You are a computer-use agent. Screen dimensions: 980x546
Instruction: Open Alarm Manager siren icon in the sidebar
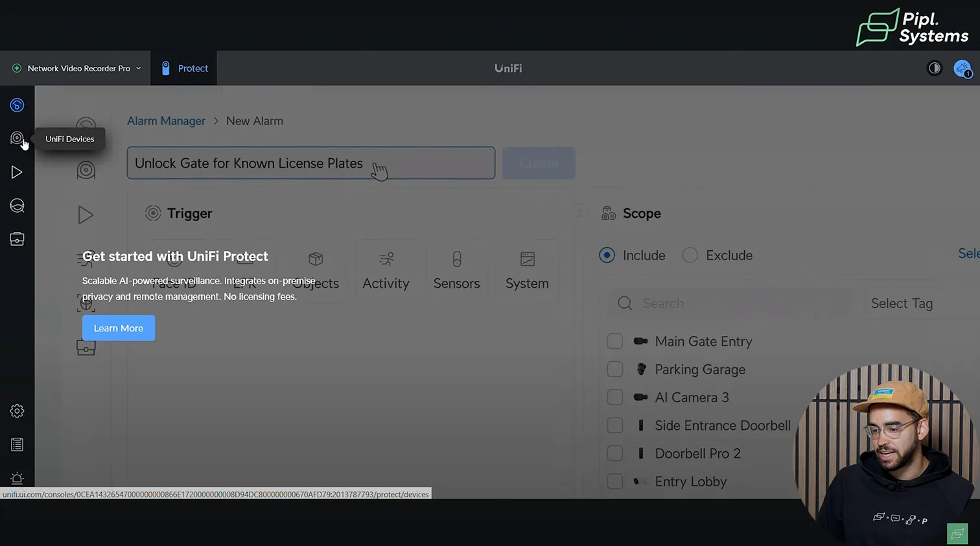17,479
